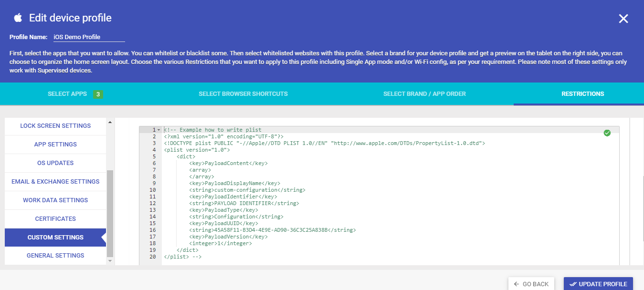Click the plist version="1.0" line
The image size is (644, 290).
[197, 150]
